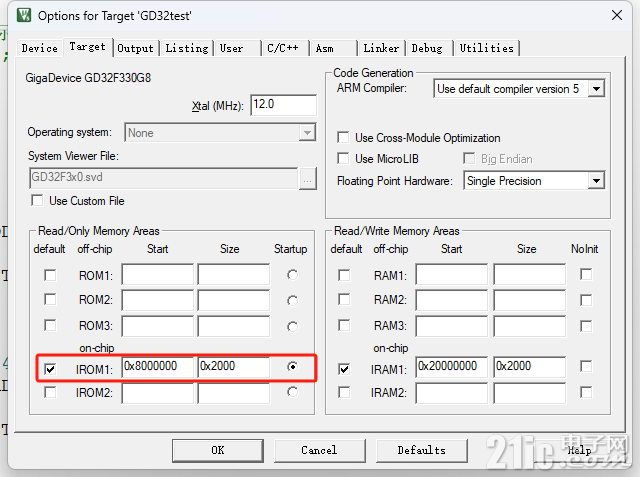Image resolution: width=640 pixels, height=477 pixels.
Task: Click the IROM1 Size field 0x2000
Action: (233, 367)
